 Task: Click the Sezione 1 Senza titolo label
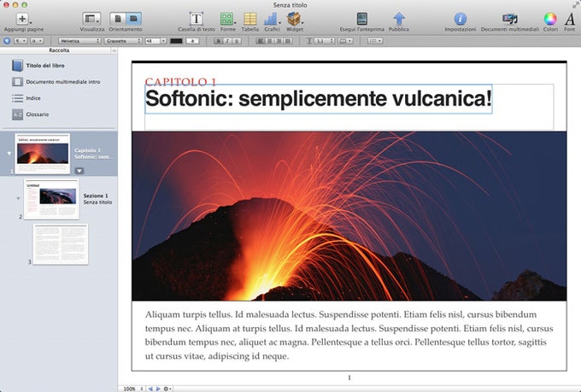click(97, 199)
